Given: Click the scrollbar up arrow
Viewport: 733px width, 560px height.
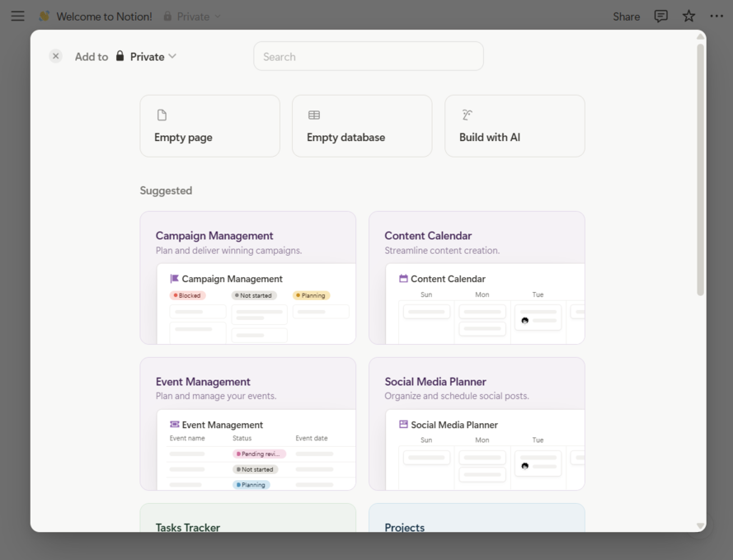Looking at the screenshot, I should (x=700, y=36).
